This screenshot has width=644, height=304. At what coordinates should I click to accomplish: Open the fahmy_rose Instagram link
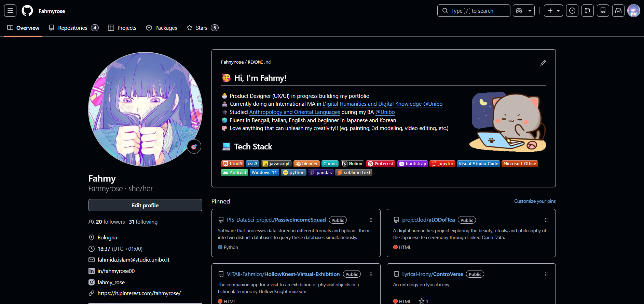pyautogui.click(x=111, y=282)
